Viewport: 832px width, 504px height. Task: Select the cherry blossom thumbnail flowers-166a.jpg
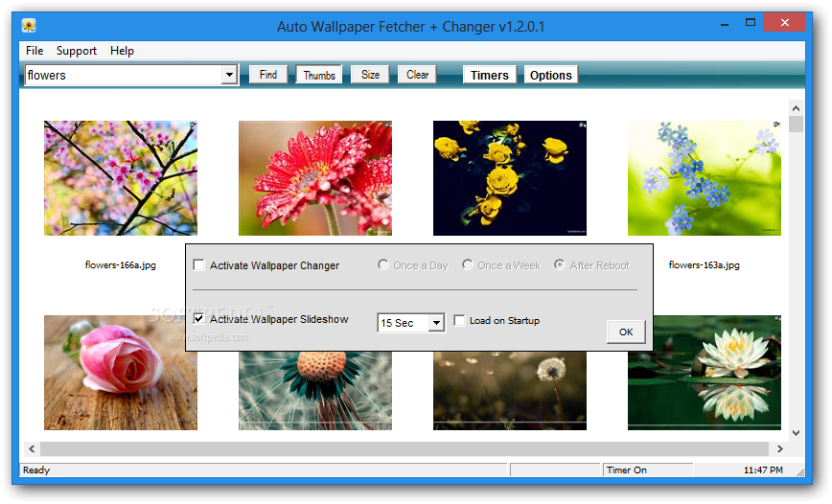[x=121, y=178]
